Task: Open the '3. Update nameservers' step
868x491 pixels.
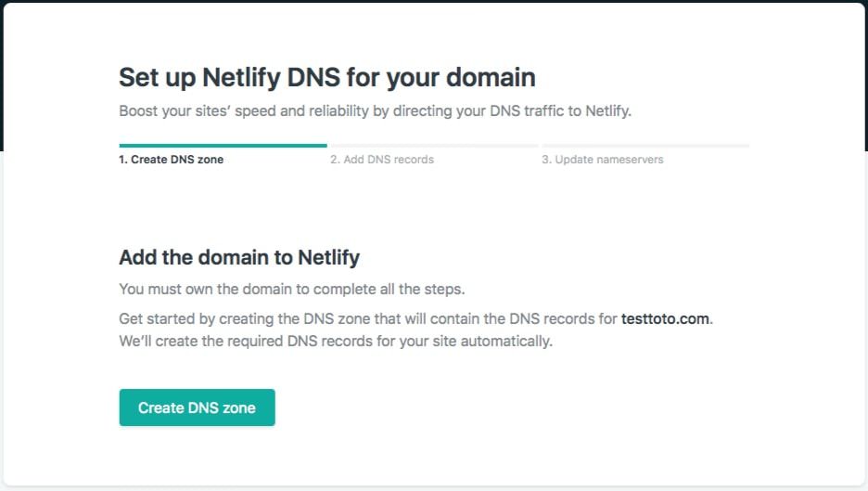Action: pos(602,160)
